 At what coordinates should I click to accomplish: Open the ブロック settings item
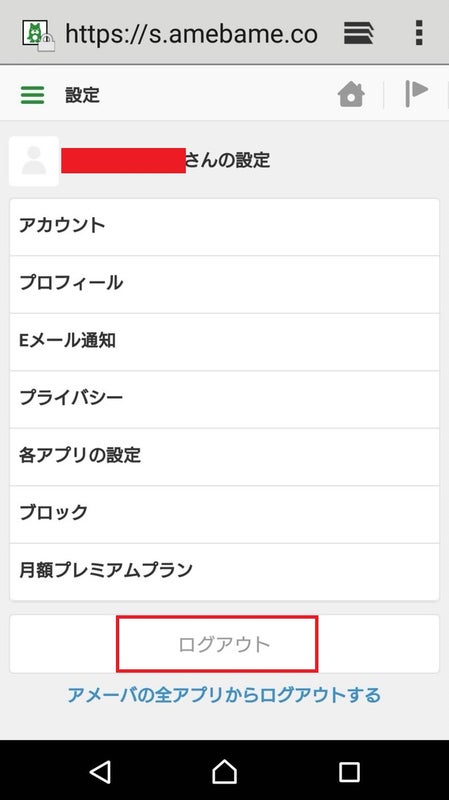[x=224, y=514]
